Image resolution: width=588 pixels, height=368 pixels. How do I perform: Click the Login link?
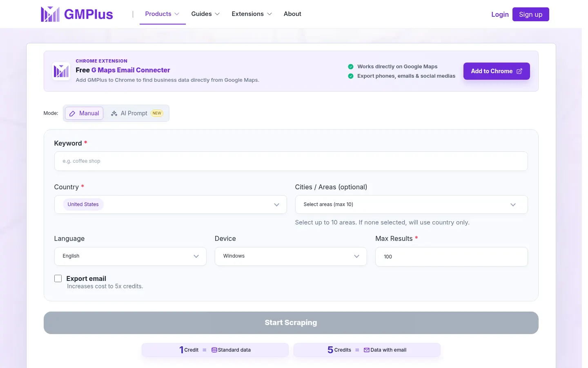500,14
